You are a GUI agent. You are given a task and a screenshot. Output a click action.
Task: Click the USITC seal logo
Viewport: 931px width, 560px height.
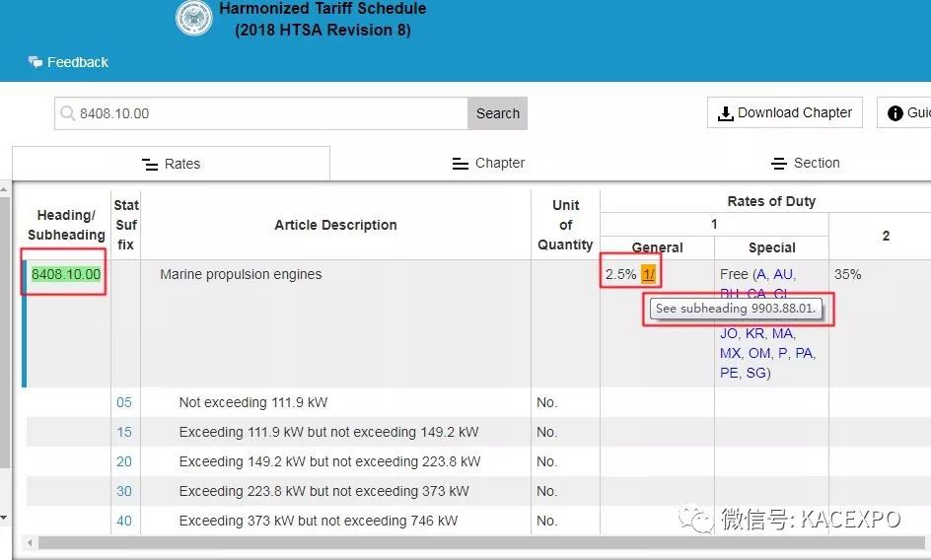[194, 17]
